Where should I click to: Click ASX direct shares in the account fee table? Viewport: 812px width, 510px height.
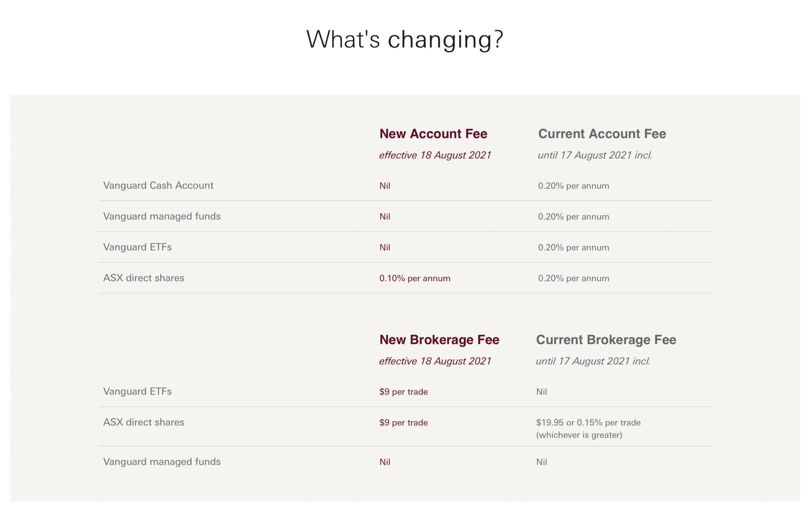144,278
